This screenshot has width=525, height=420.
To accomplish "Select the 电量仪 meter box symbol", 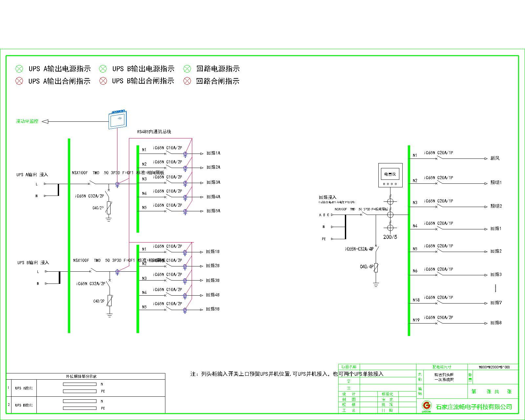I will [390, 175].
